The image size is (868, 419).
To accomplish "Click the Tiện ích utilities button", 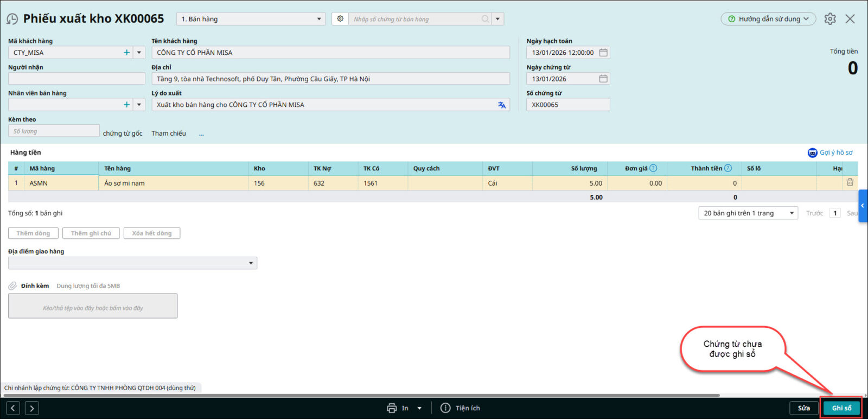I will (461, 408).
